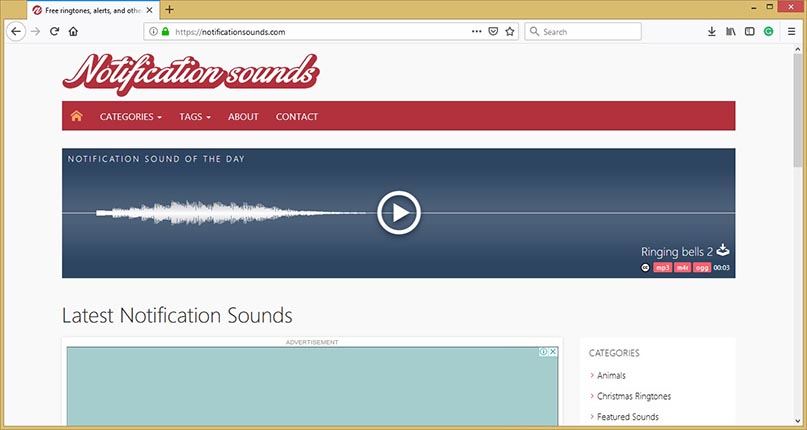This screenshot has width=807, height=430.
Task: Save page to Pocket
Action: pos(493,32)
